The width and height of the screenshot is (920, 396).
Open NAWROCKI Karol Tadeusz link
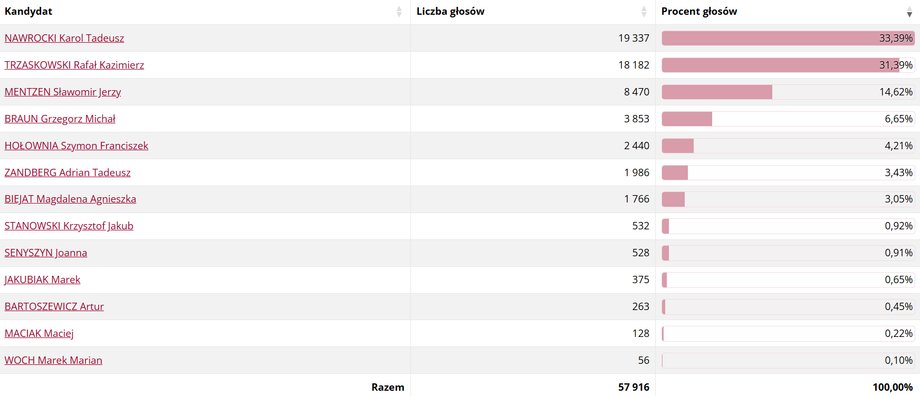(64, 39)
